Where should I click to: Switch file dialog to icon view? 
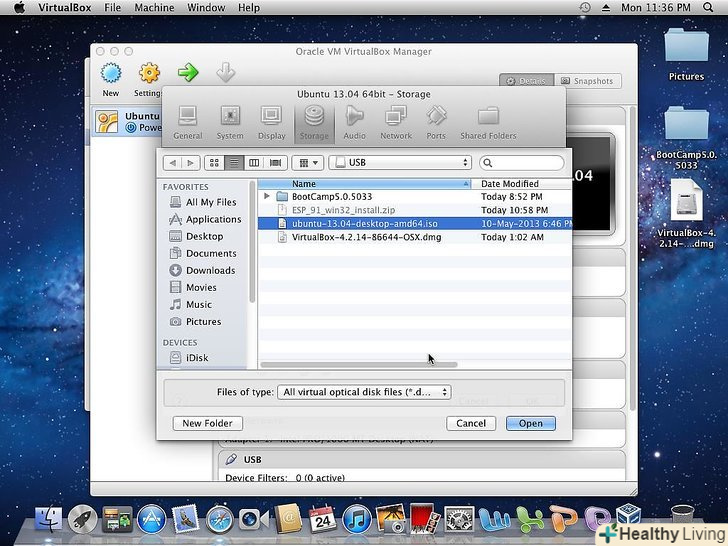click(x=214, y=162)
